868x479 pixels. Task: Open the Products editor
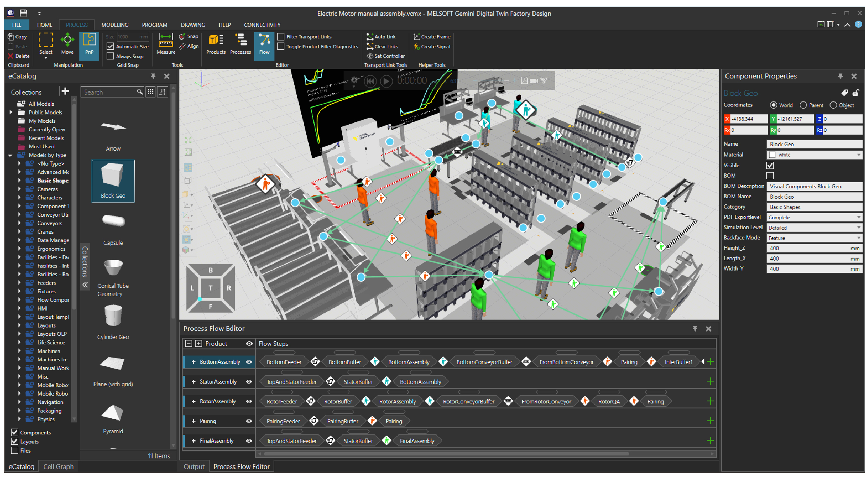[216, 45]
